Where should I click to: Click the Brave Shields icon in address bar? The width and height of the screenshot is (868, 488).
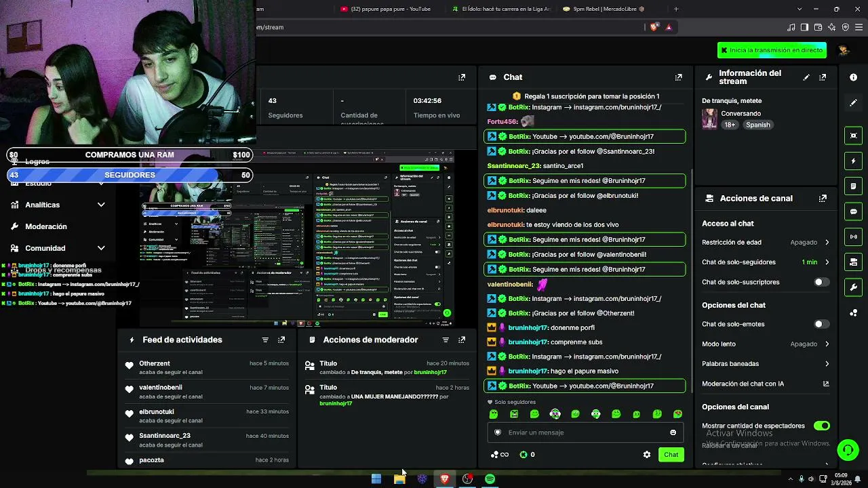(x=654, y=27)
